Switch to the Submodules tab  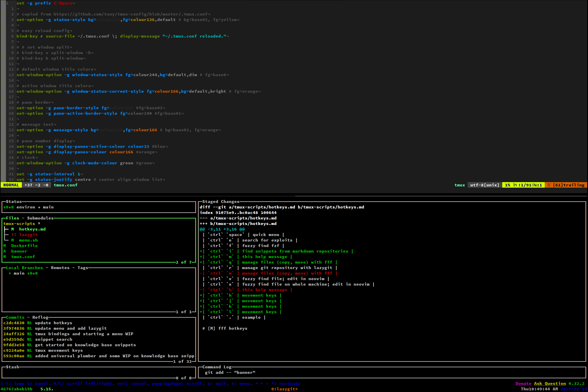tap(40, 218)
